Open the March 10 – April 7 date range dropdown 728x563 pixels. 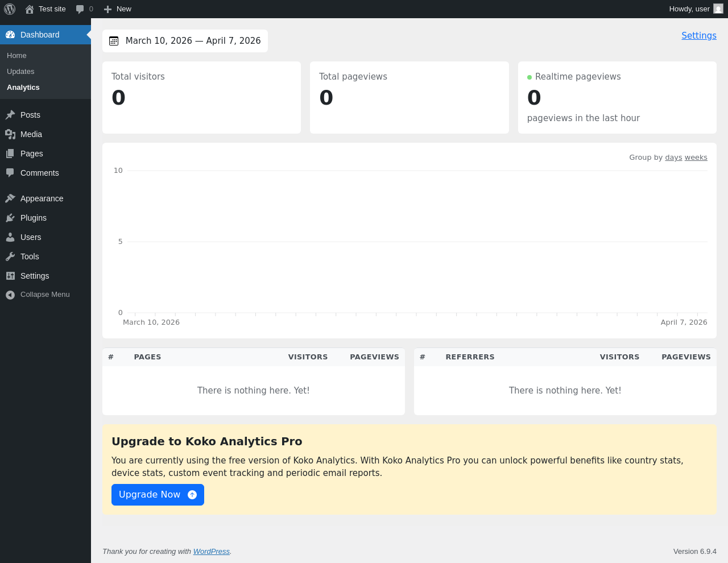click(185, 41)
